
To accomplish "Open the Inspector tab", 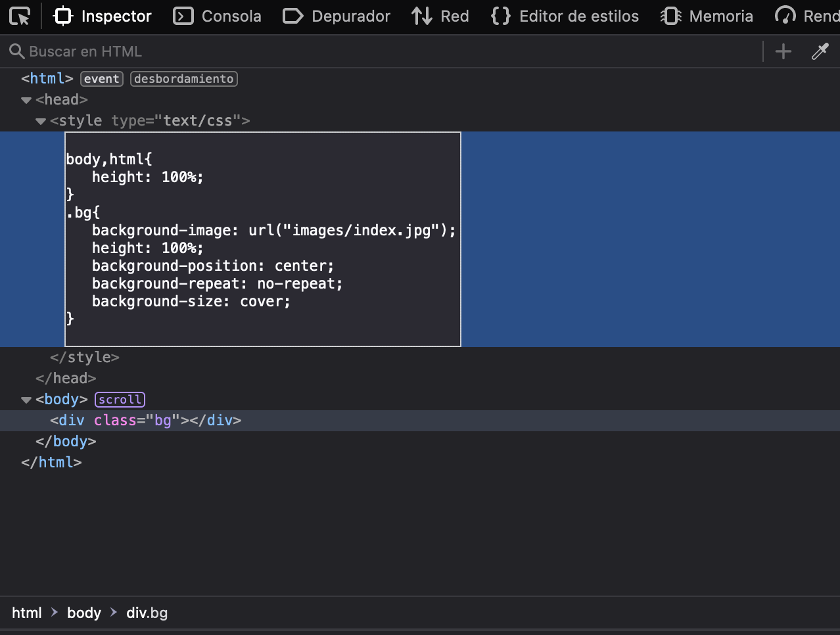I will pyautogui.click(x=103, y=16).
